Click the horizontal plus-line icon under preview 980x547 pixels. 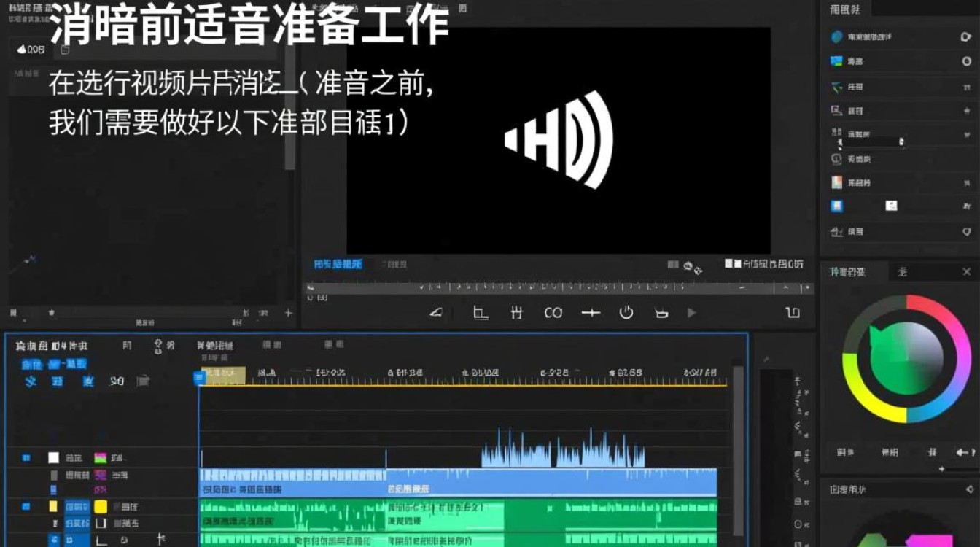591,313
